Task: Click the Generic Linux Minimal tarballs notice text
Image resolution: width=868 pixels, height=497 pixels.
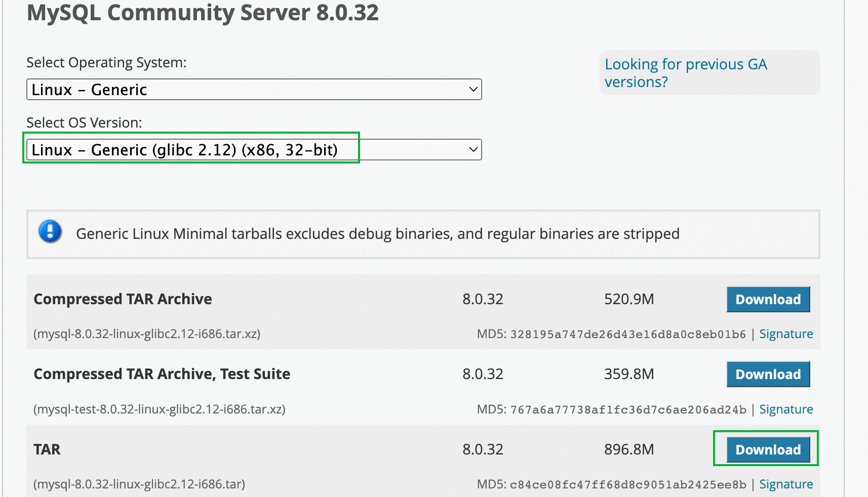Action: pyautogui.click(x=378, y=234)
